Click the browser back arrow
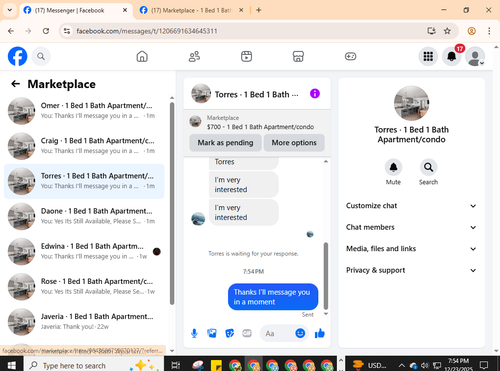The height and width of the screenshot is (371, 500). point(11,31)
